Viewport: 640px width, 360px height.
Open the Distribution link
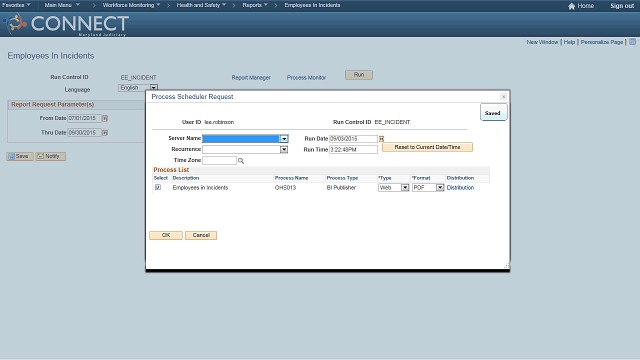460,188
